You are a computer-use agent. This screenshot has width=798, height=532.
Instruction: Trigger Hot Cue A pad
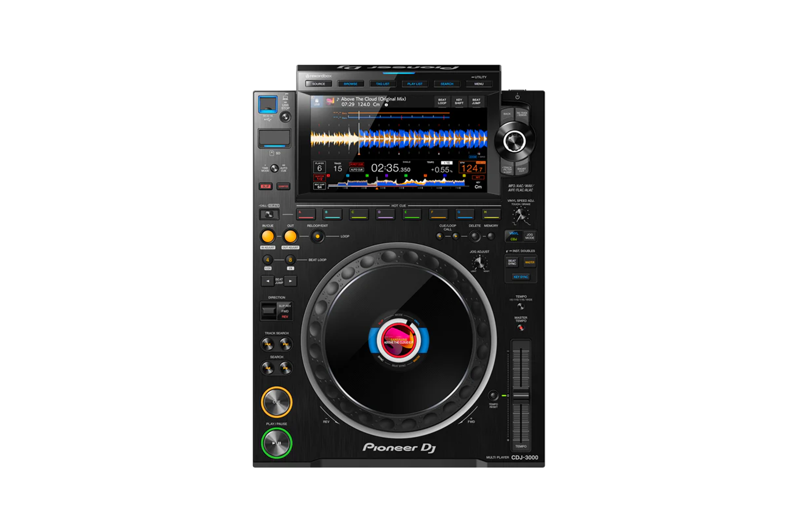(x=306, y=214)
